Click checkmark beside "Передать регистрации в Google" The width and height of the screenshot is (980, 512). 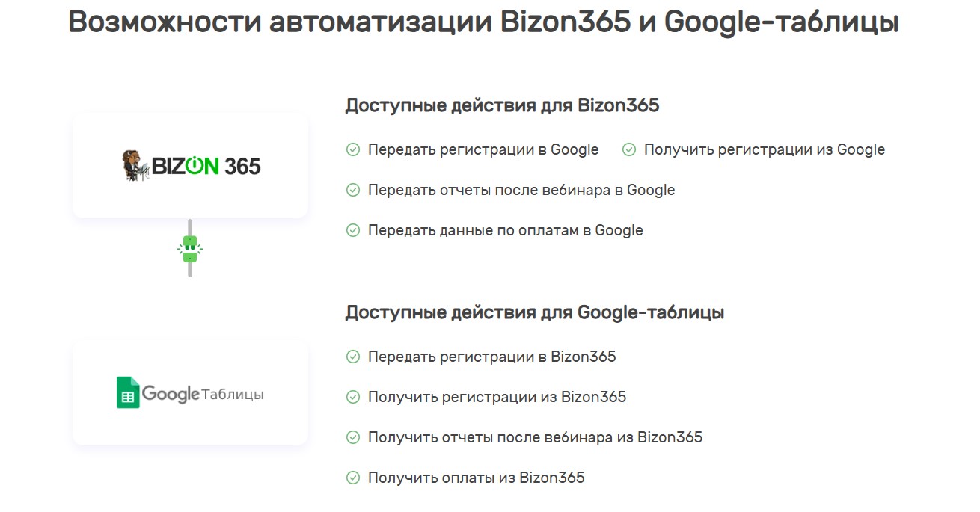coord(353,150)
